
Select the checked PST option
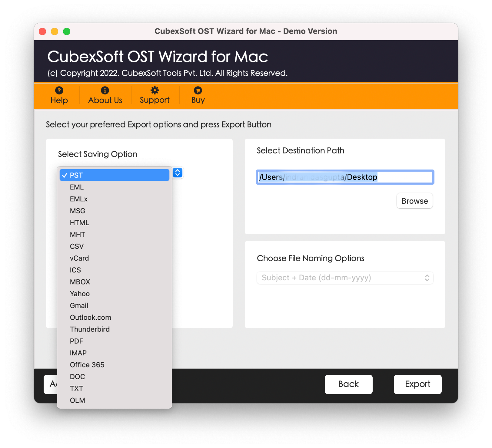coord(115,175)
